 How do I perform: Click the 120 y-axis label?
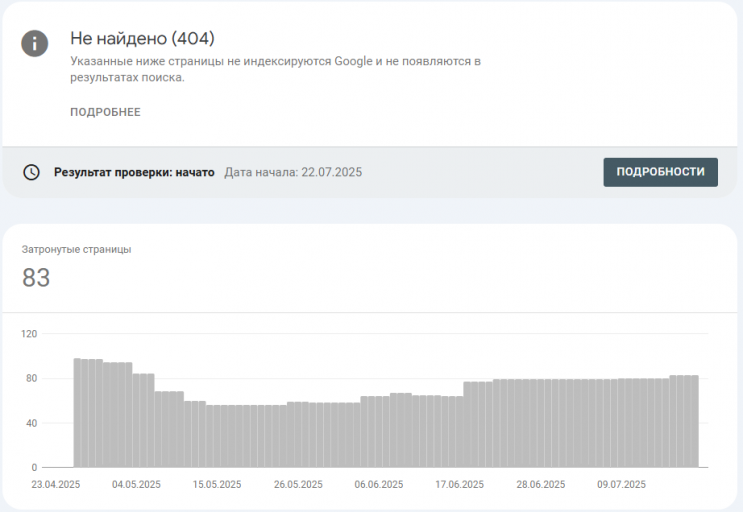[x=29, y=334]
